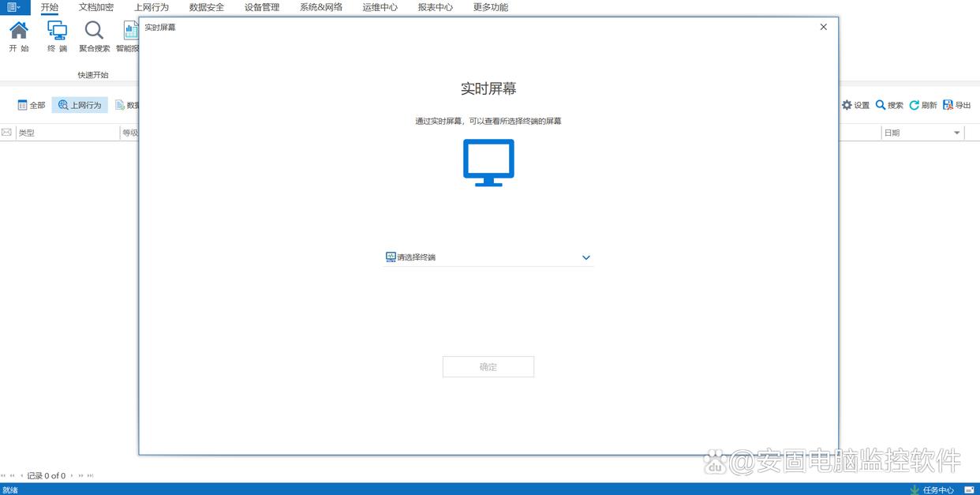Open the 日期 column filter dropdown arrow
The image size is (980, 495).
pyautogui.click(x=957, y=133)
